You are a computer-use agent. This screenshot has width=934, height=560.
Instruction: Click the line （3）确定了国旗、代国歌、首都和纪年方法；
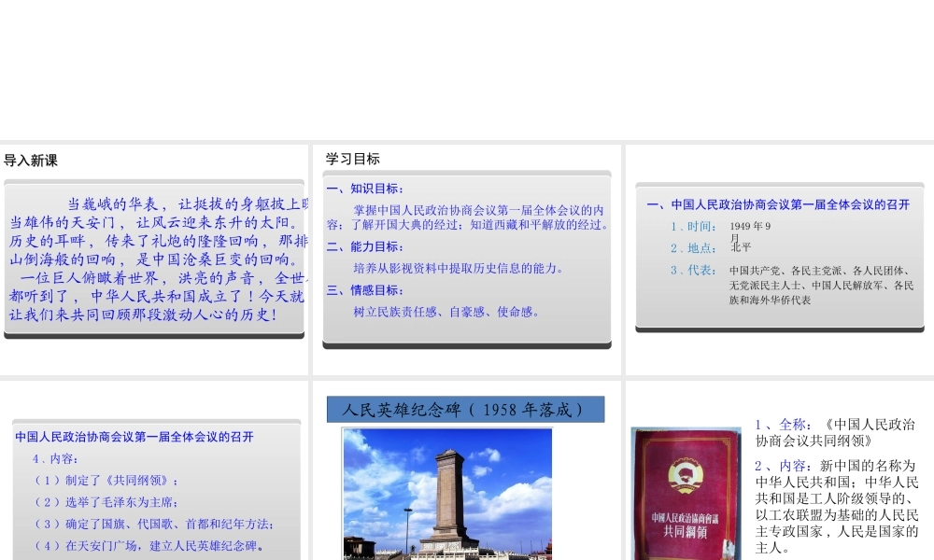(x=153, y=525)
